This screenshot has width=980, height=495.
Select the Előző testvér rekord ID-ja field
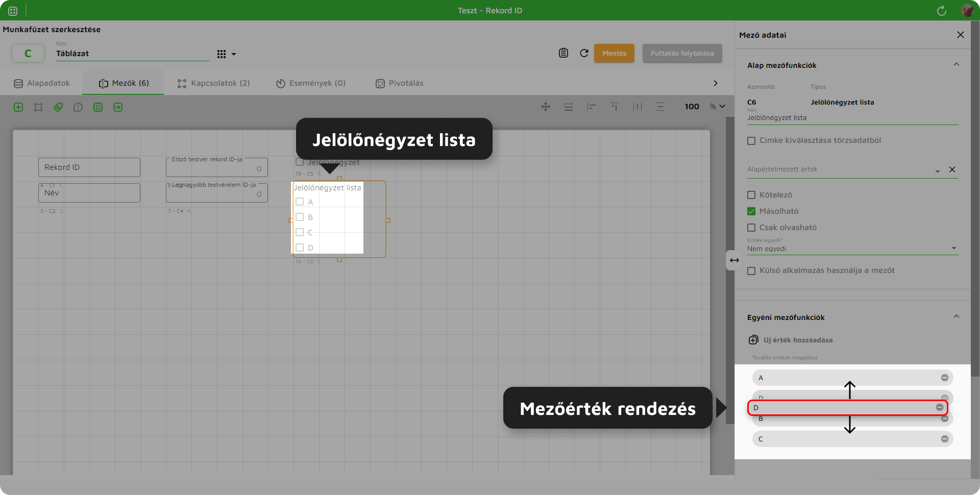(217, 167)
